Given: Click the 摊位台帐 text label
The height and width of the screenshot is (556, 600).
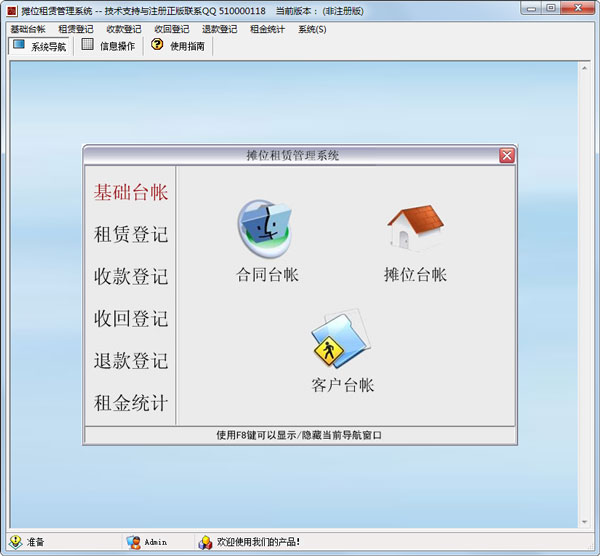Looking at the screenshot, I should coord(415,275).
